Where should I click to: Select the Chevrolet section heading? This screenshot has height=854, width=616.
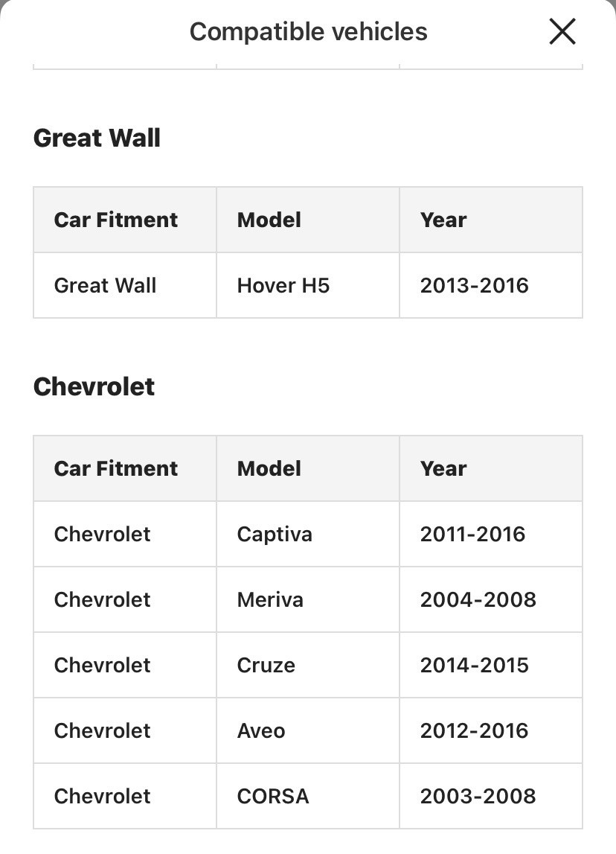[94, 387]
